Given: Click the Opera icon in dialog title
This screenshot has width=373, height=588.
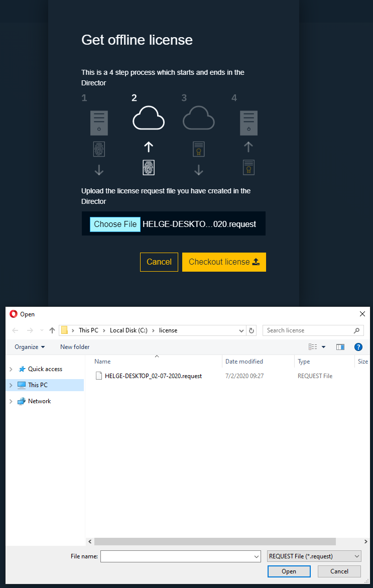Looking at the screenshot, I should [x=14, y=314].
